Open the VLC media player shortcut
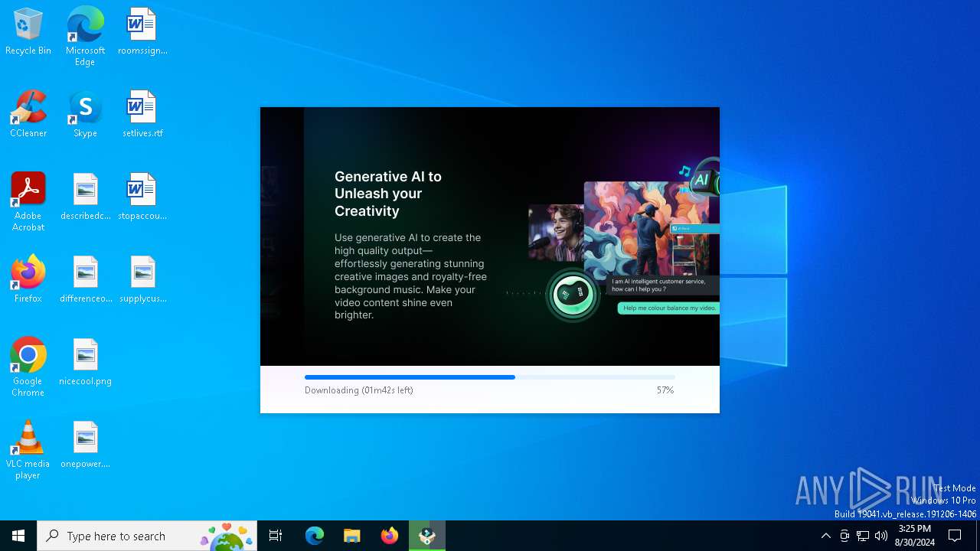Viewport: 980px width, 551px height. [x=28, y=450]
